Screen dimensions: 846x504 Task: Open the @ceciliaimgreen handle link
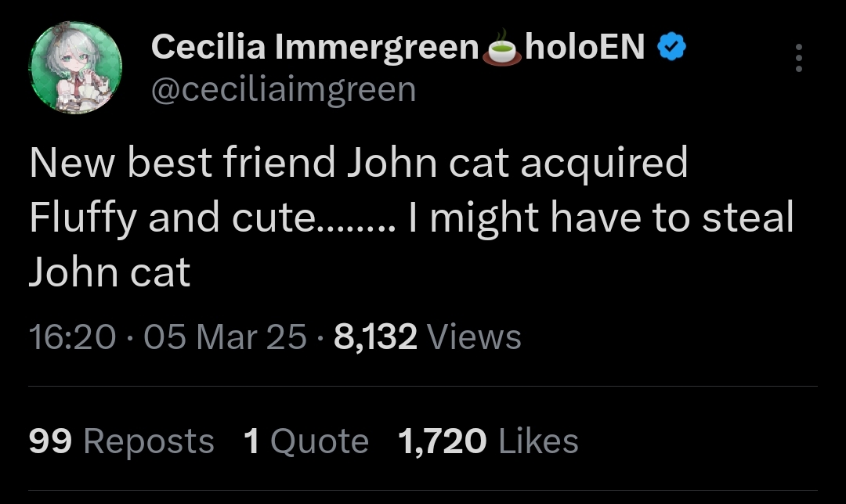(x=283, y=89)
